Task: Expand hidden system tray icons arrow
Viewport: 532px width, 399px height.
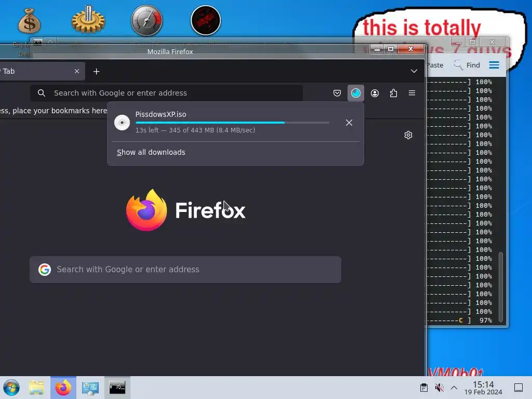Action: (454, 388)
